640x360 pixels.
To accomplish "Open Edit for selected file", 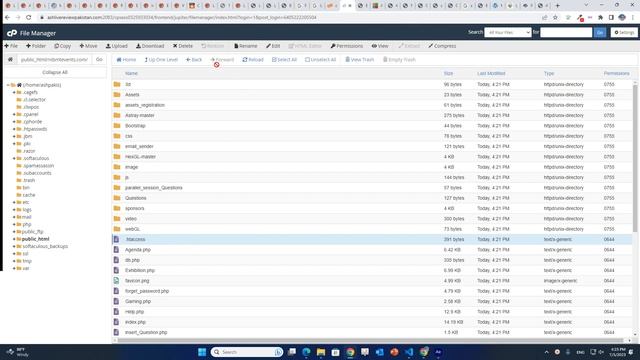I will pyautogui.click(x=273, y=46).
